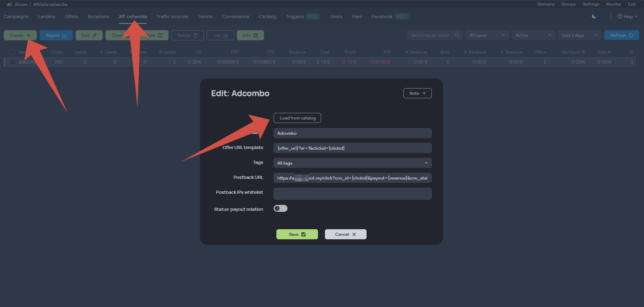Click the Postback IPs whitelist field

pos(352,194)
